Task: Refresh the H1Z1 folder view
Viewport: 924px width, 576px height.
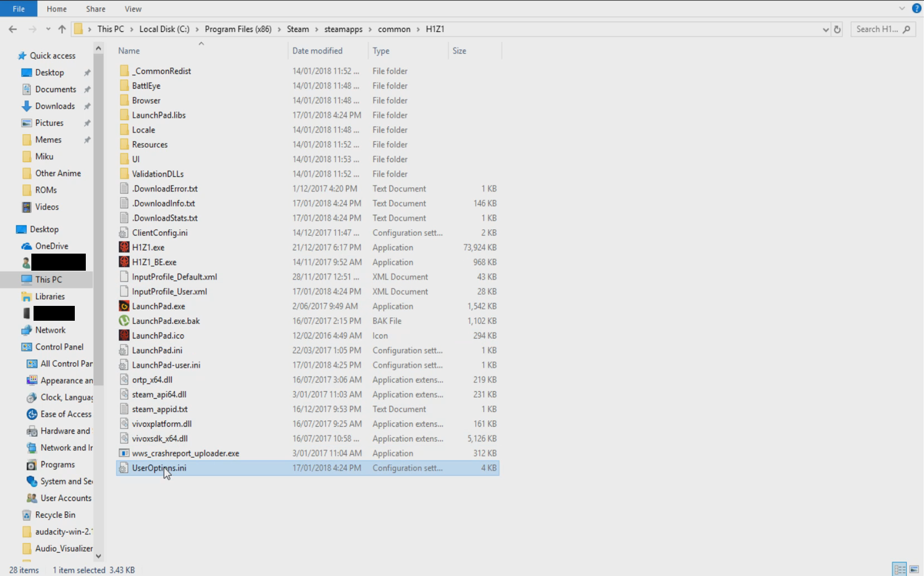Action: click(x=837, y=29)
